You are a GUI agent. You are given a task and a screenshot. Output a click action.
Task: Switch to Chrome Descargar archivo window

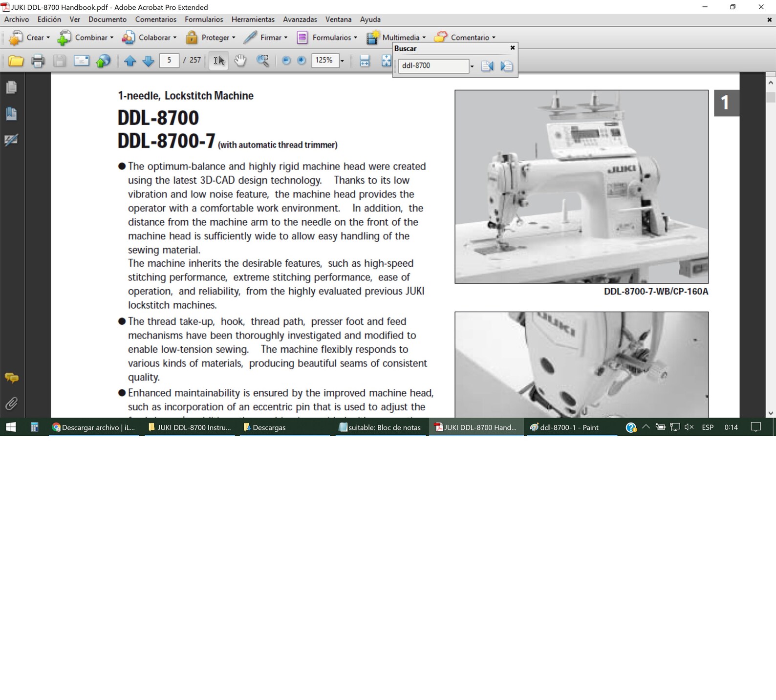tap(94, 427)
